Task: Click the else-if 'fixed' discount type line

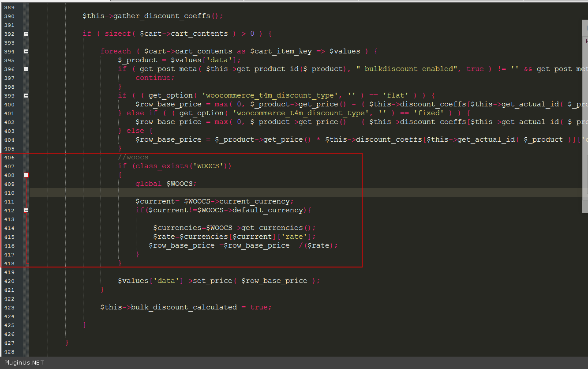Action: pos(294,113)
